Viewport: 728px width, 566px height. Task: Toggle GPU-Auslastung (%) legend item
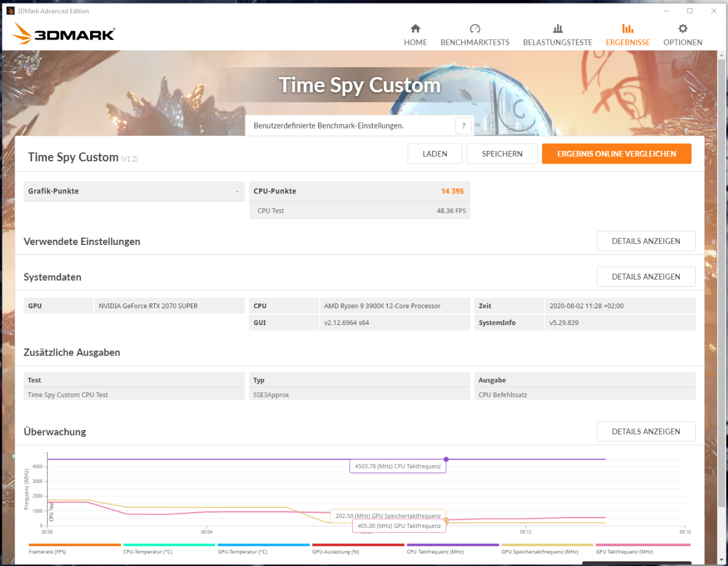[x=358, y=548]
